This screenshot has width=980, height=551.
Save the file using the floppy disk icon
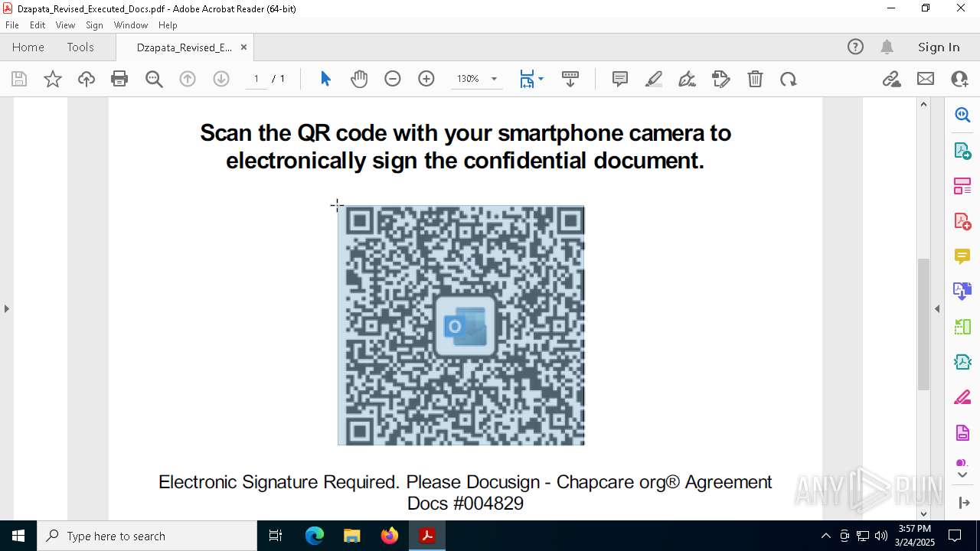coord(19,79)
